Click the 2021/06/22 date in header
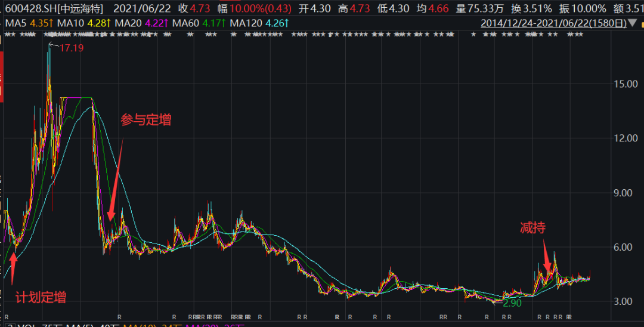This screenshot has height=327, width=644. [x=140, y=8]
